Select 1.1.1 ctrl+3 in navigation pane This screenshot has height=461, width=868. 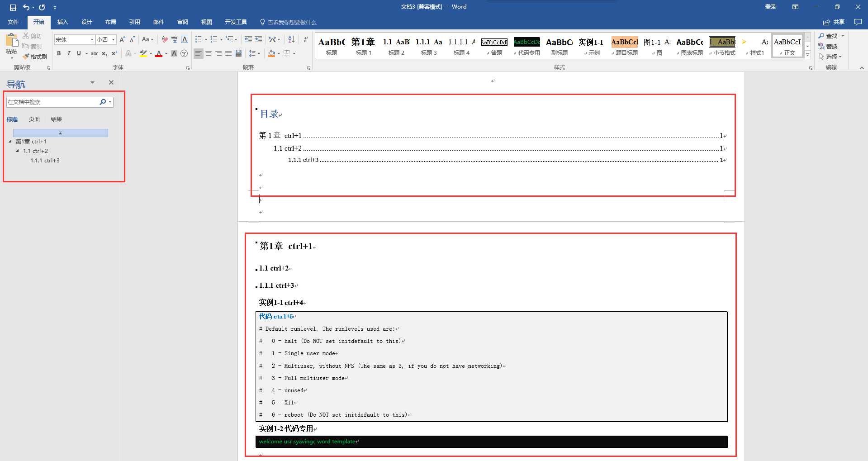(x=45, y=160)
